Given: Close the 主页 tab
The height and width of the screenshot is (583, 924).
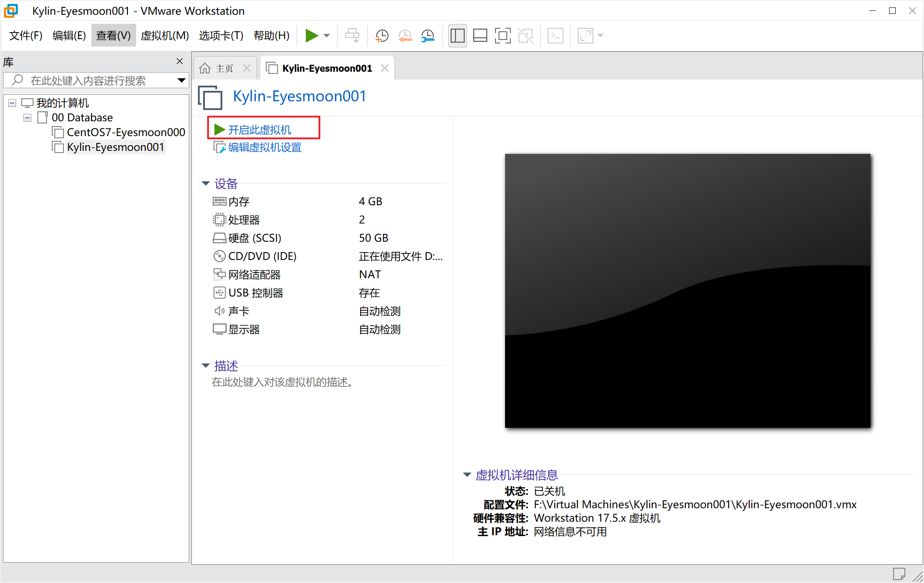Looking at the screenshot, I should (x=247, y=68).
